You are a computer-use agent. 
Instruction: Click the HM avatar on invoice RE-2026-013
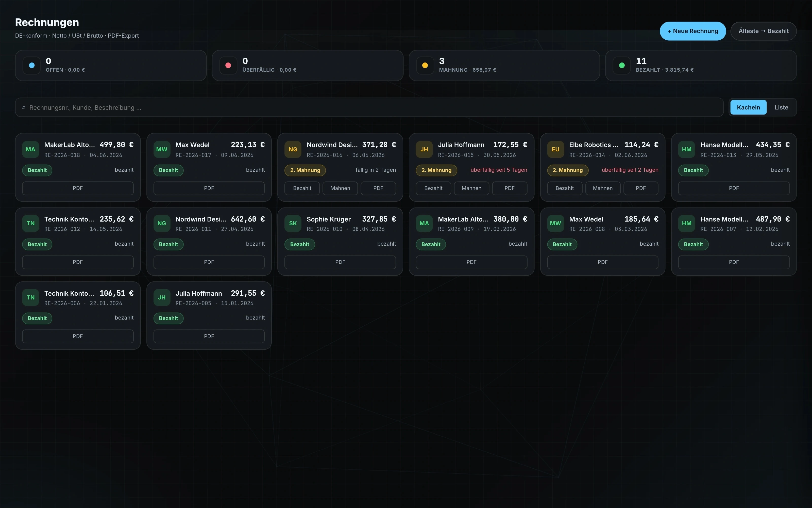(686, 150)
